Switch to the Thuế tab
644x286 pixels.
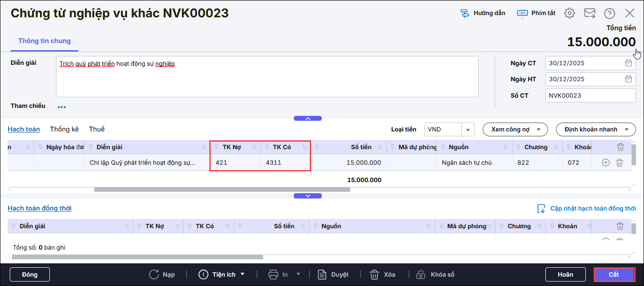tap(97, 129)
